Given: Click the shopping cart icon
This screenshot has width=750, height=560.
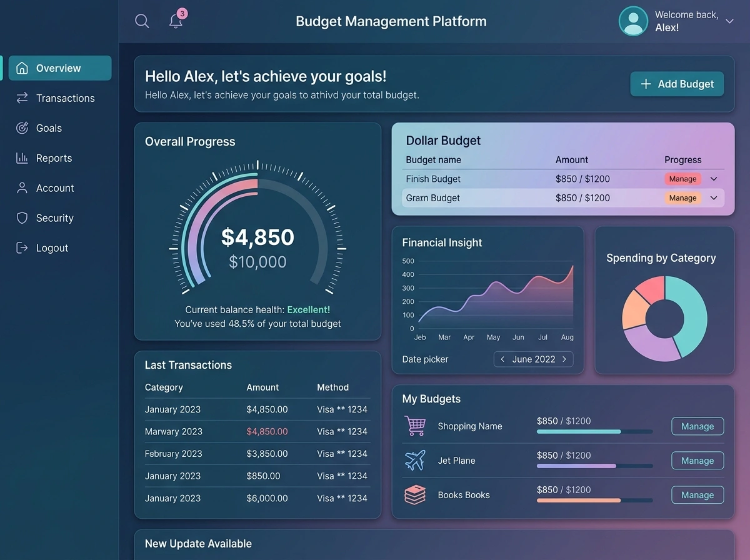Looking at the screenshot, I should [x=415, y=426].
